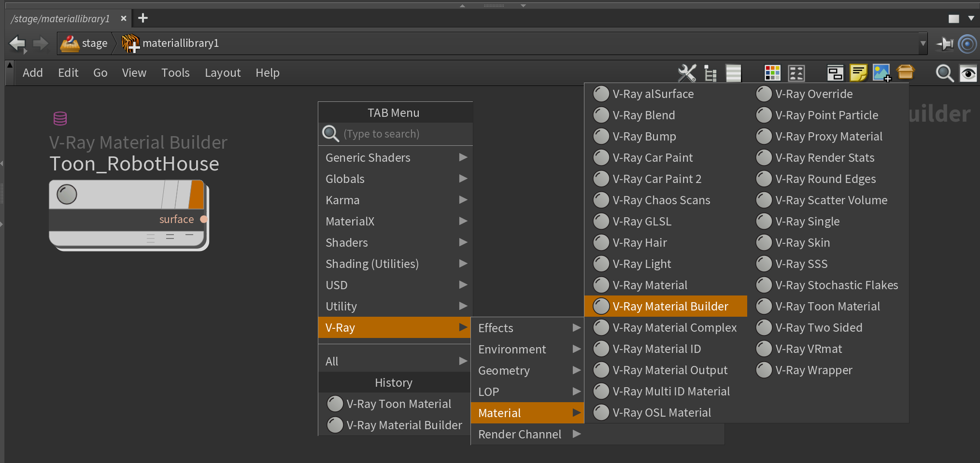The image size is (980, 463).
Task: Click the surface output connector dot
Action: pyautogui.click(x=204, y=219)
